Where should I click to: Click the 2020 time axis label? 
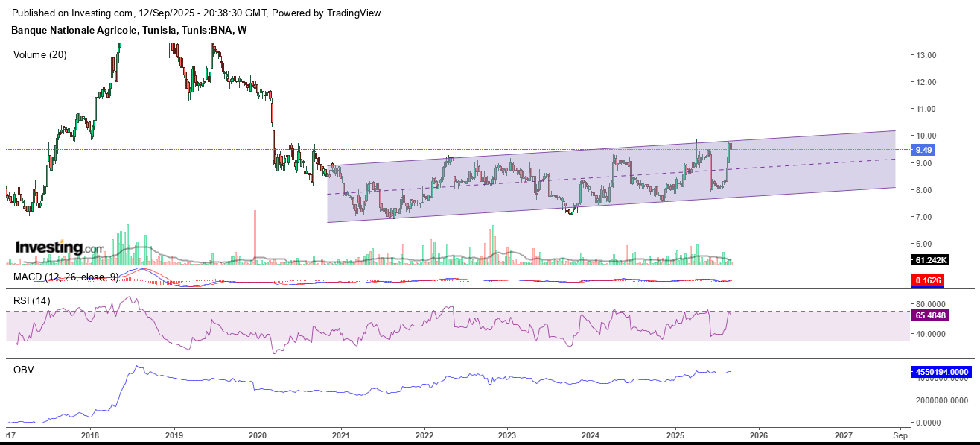(257, 435)
